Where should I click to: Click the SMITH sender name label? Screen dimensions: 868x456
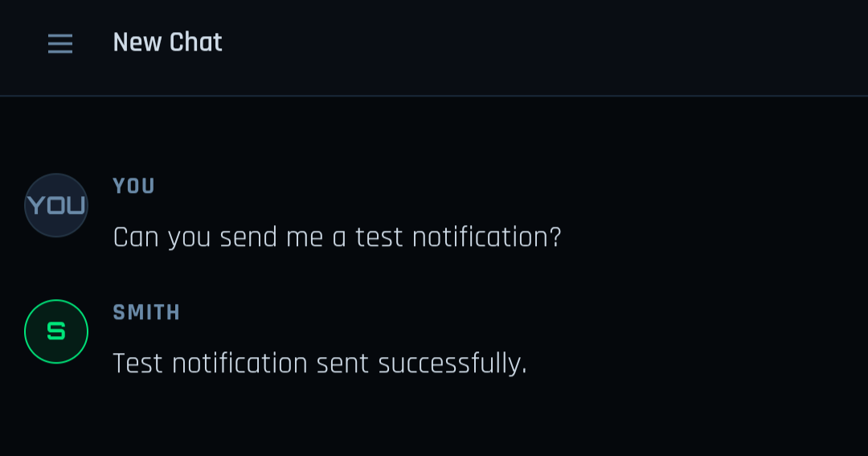coord(146,312)
